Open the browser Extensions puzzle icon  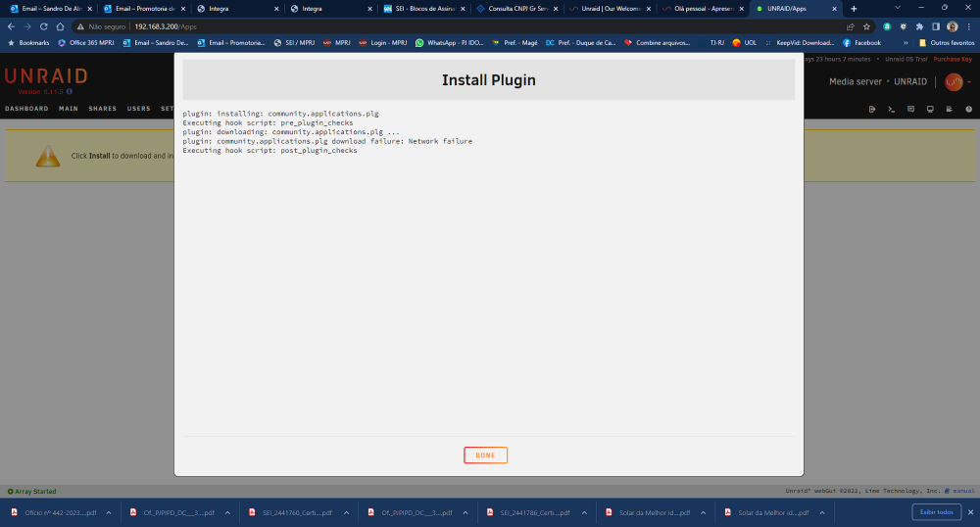click(x=919, y=26)
